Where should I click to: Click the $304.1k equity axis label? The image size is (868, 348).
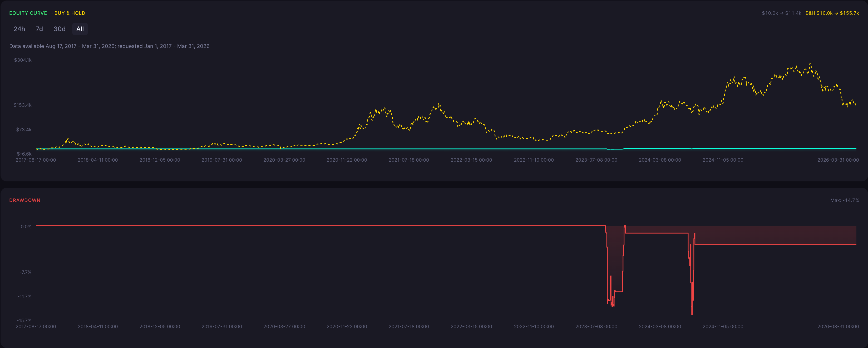click(23, 60)
